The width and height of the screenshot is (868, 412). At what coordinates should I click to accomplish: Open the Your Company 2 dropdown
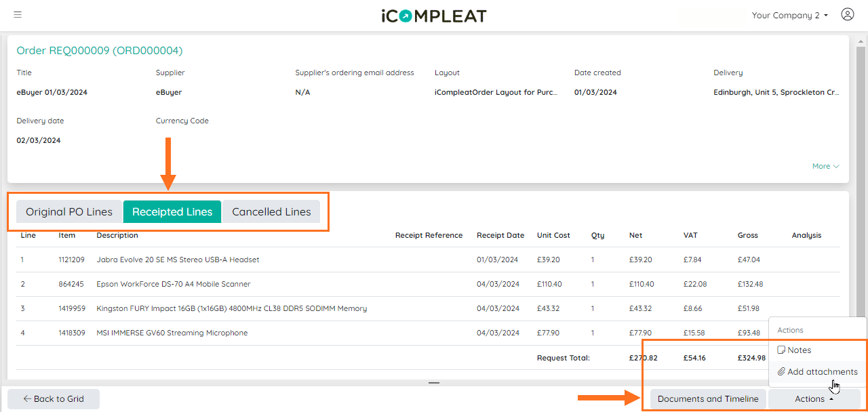pos(789,14)
